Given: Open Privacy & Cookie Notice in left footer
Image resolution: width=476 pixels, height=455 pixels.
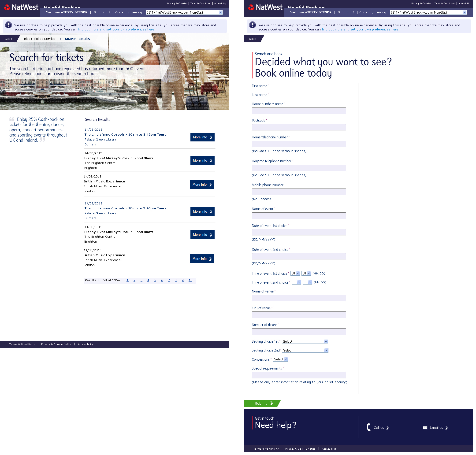Looking at the screenshot, I should [x=56, y=344].
